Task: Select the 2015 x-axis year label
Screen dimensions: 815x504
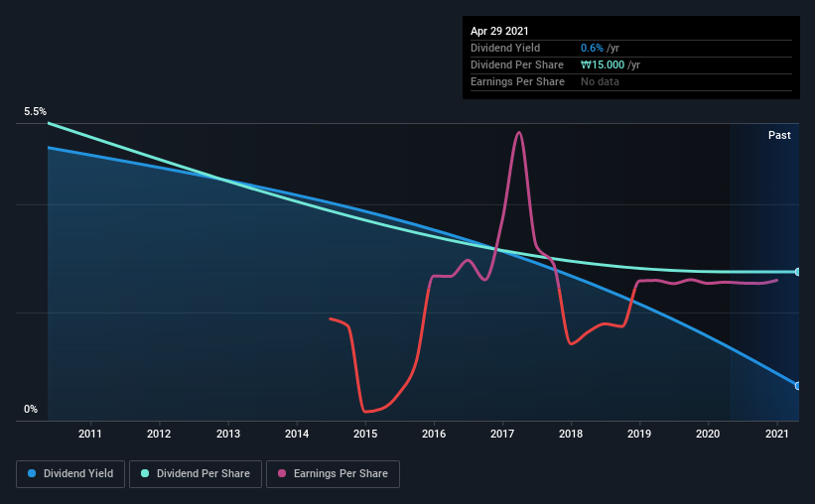Action: pyautogui.click(x=365, y=434)
